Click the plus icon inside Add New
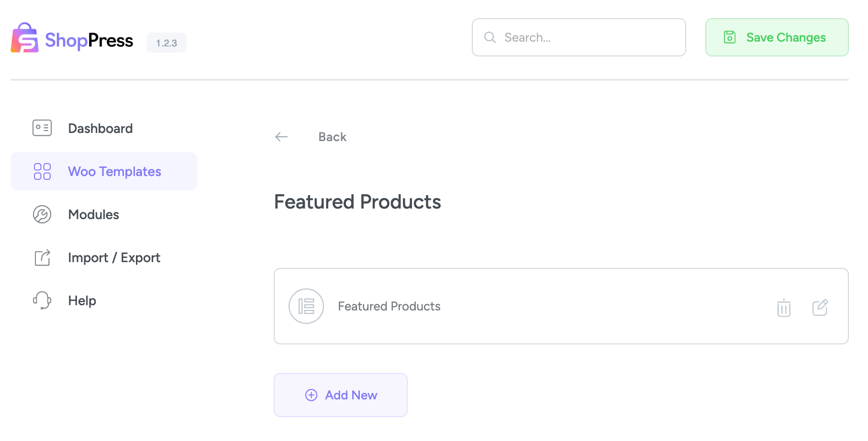This screenshot has width=868, height=441. click(x=311, y=395)
